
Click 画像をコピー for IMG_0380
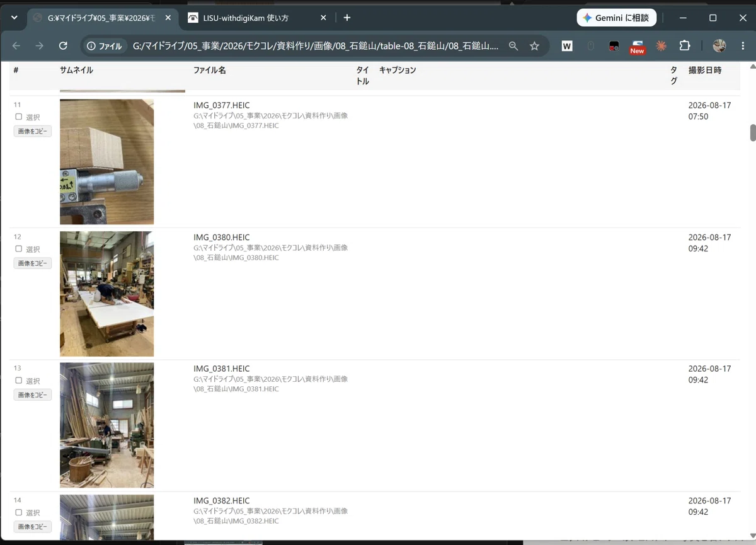pos(33,263)
